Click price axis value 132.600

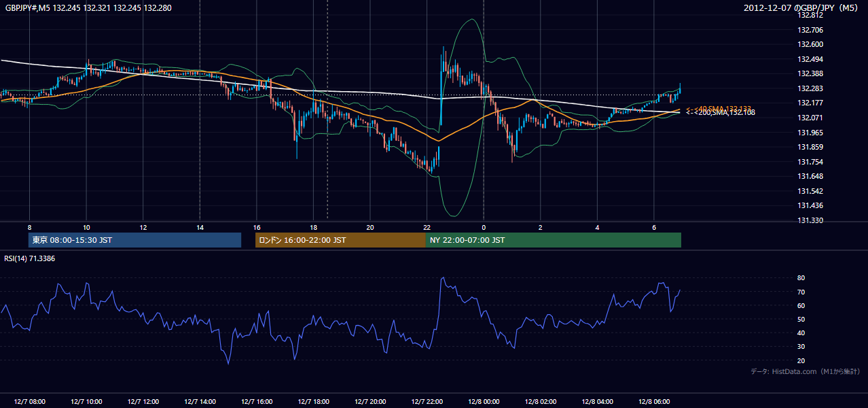pos(810,44)
